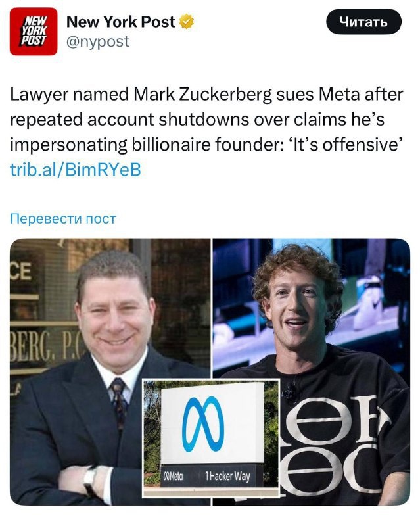Open the New York Post profile avatar

pyautogui.click(x=34, y=31)
